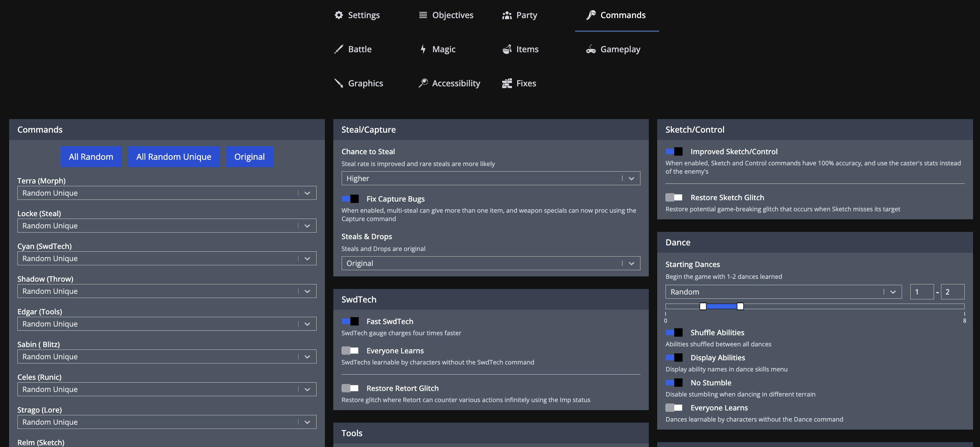
Task: Adjust the Starting Dances range slider
Action: 721,306
